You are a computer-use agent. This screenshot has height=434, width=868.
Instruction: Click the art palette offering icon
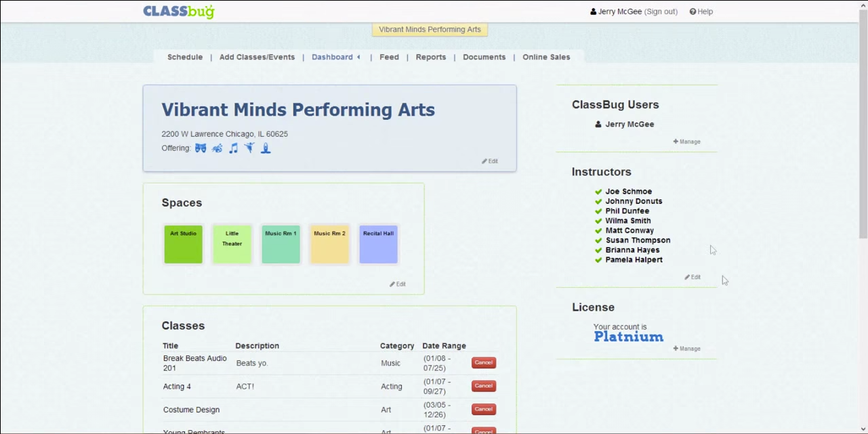point(217,148)
